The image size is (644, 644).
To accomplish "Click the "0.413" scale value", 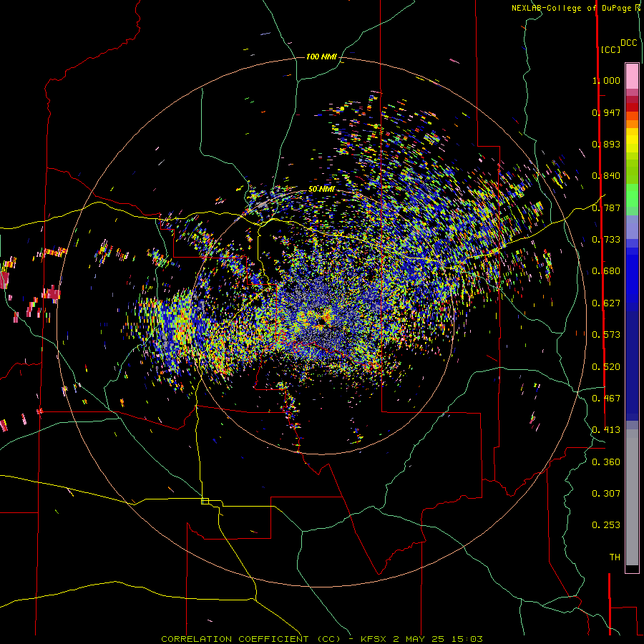I will pos(606,430).
